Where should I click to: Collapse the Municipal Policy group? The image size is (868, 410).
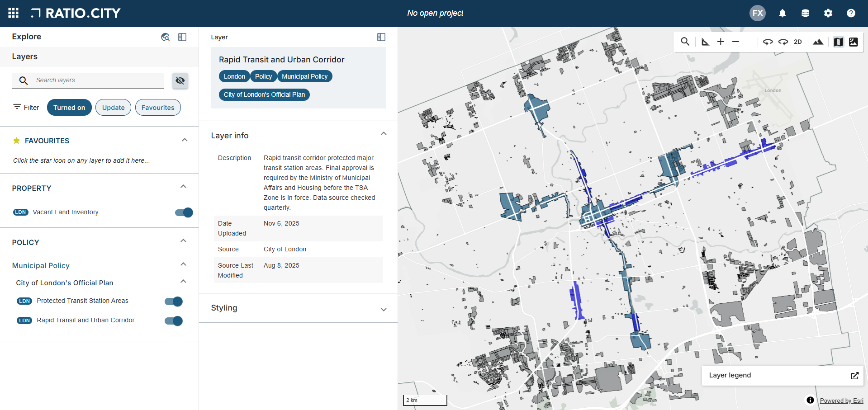click(x=183, y=264)
